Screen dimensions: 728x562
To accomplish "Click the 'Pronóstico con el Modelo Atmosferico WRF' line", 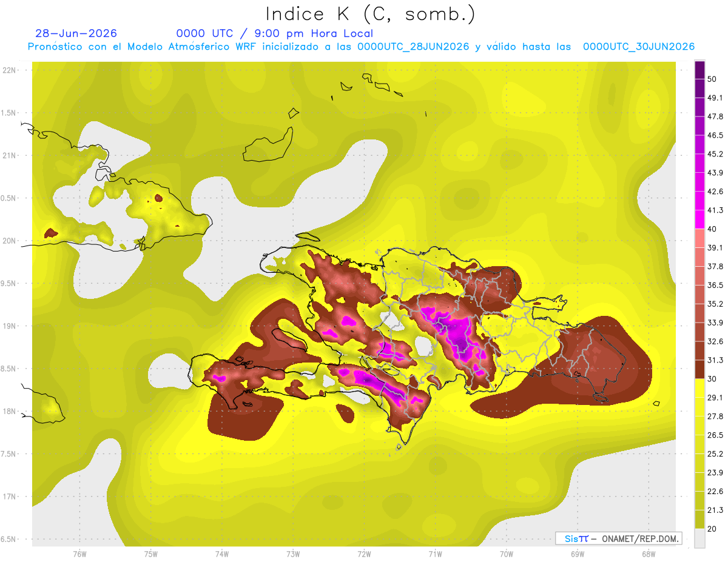I will coord(361,47).
